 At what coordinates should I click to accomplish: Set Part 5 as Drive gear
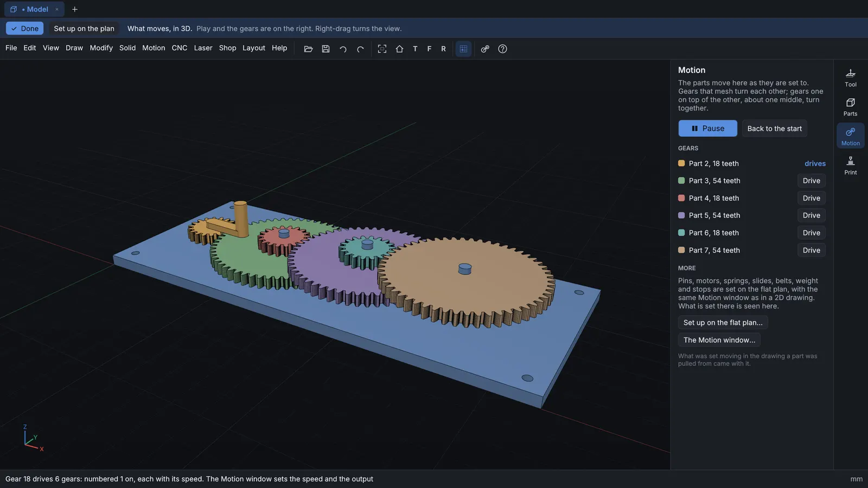tap(811, 215)
